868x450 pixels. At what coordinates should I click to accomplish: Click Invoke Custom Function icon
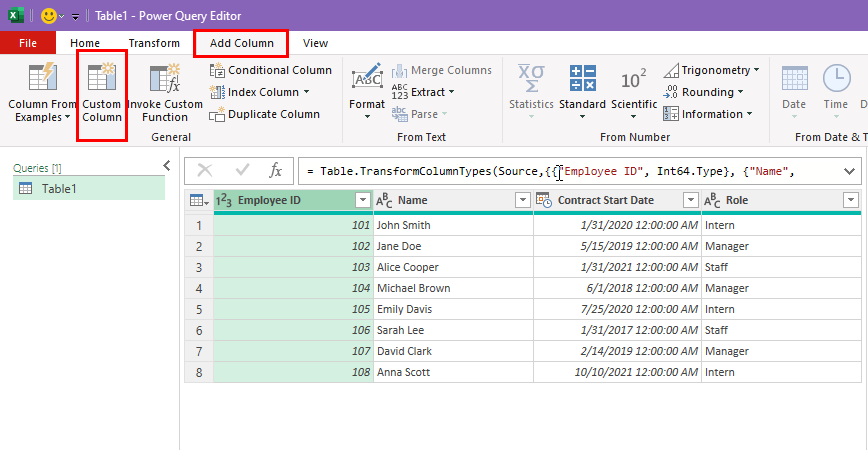[165, 77]
